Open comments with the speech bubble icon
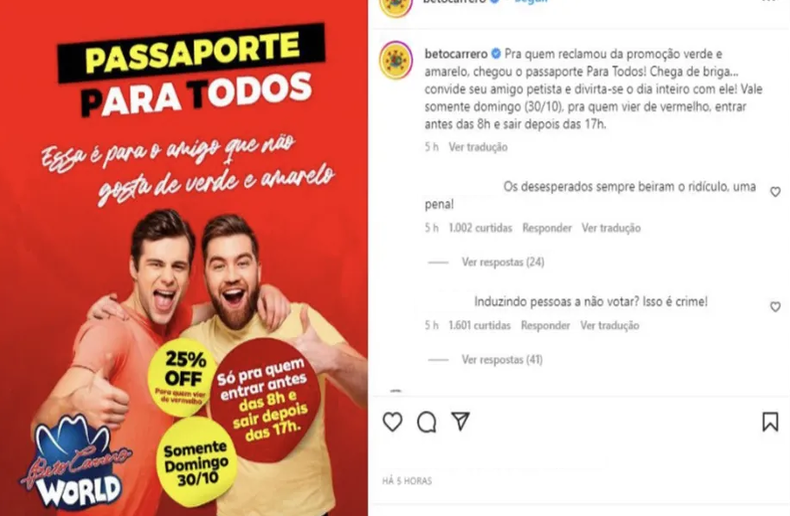The height and width of the screenshot is (516, 790). [426, 422]
